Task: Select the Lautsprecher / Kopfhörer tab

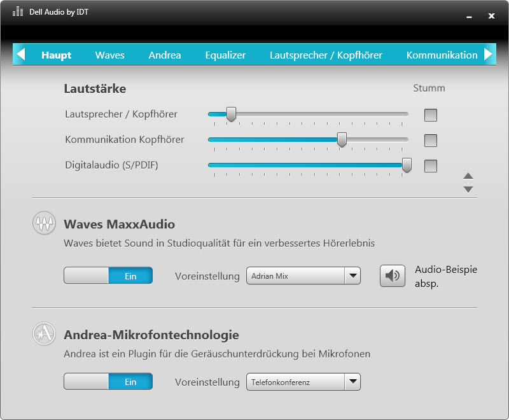Action: click(x=326, y=55)
